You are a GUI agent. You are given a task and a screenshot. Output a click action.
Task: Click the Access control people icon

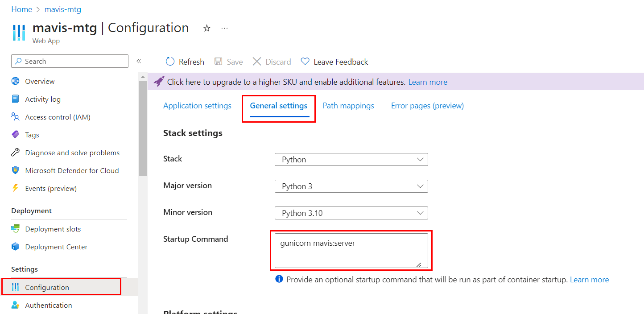click(16, 117)
